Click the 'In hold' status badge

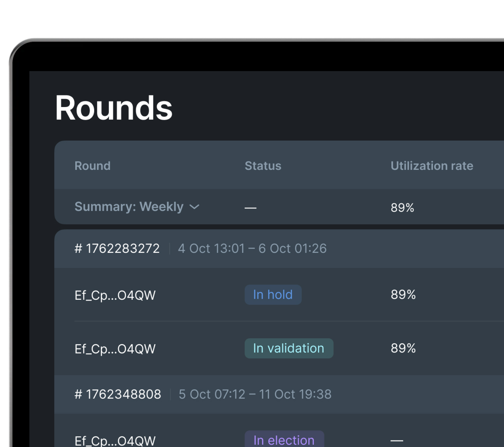point(273,295)
